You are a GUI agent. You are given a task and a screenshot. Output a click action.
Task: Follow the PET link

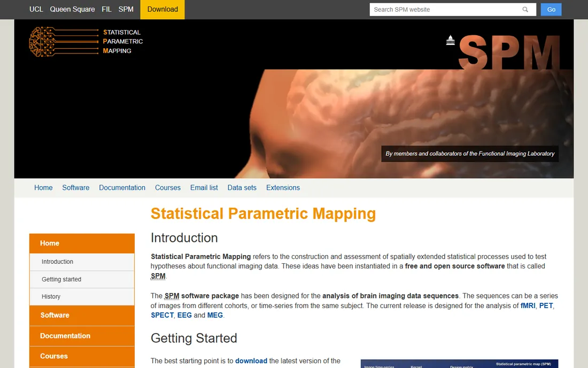546,306
